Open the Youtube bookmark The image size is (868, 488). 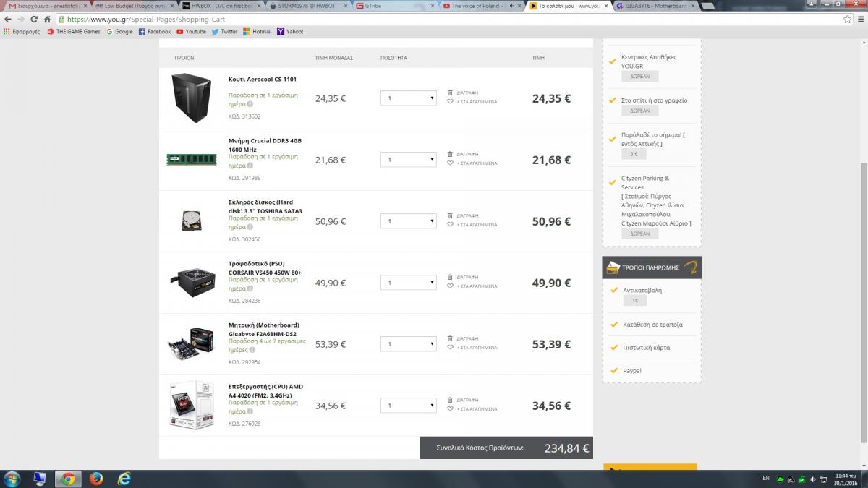click(x=191, y=32)
